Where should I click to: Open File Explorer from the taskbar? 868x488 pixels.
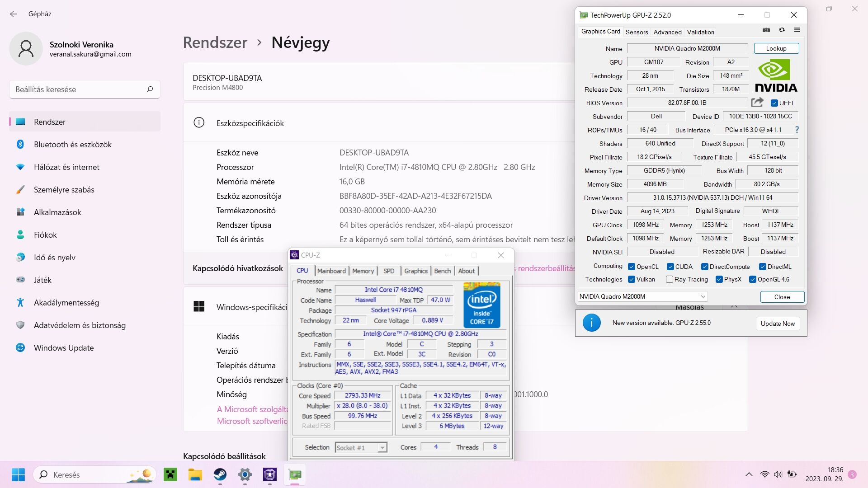click(x=195, y=474)
